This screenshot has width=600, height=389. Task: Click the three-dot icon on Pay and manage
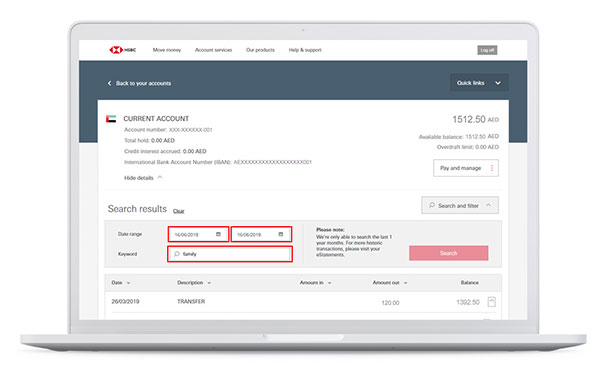tap(492, 168)
